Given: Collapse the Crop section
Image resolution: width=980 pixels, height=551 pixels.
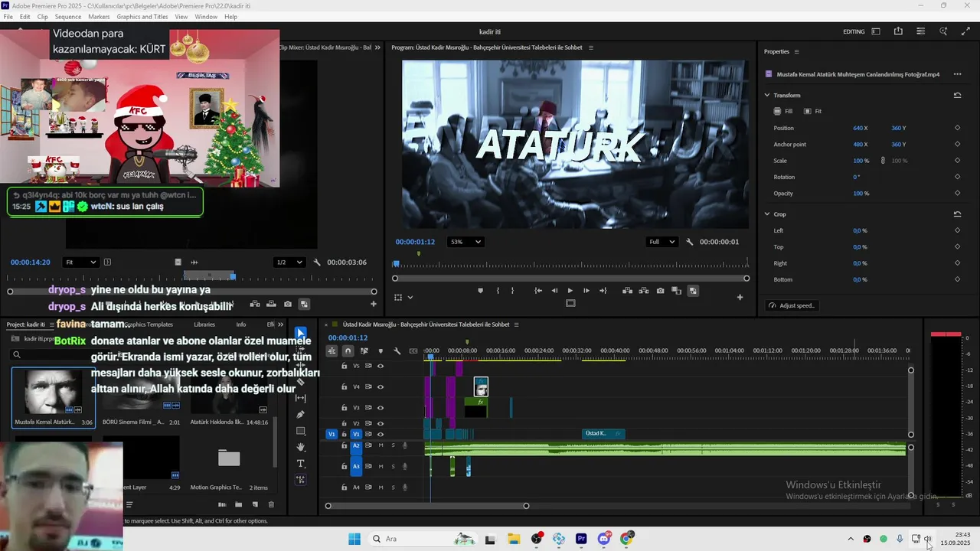Looking at the screenshot, I should (767, 214).
